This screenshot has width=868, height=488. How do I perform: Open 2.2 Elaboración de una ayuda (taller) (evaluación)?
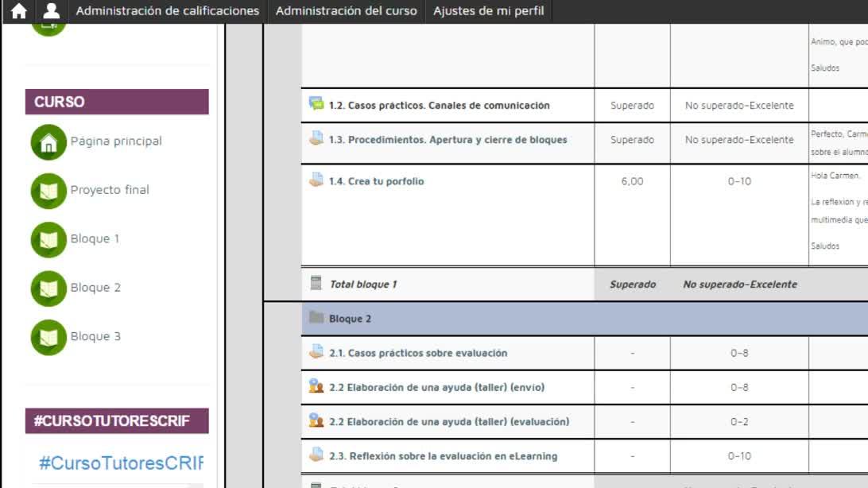(449, 421)
